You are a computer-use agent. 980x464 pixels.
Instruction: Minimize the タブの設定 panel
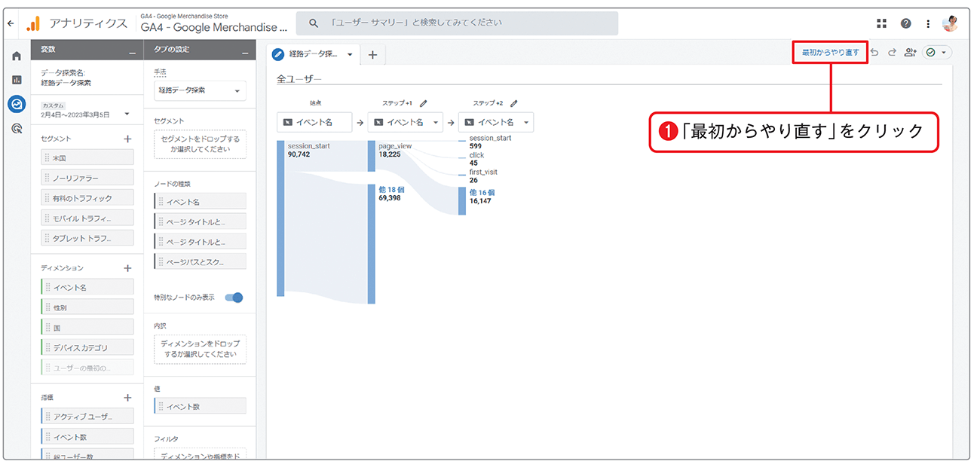pyautogui.click(x=244, y=52)
